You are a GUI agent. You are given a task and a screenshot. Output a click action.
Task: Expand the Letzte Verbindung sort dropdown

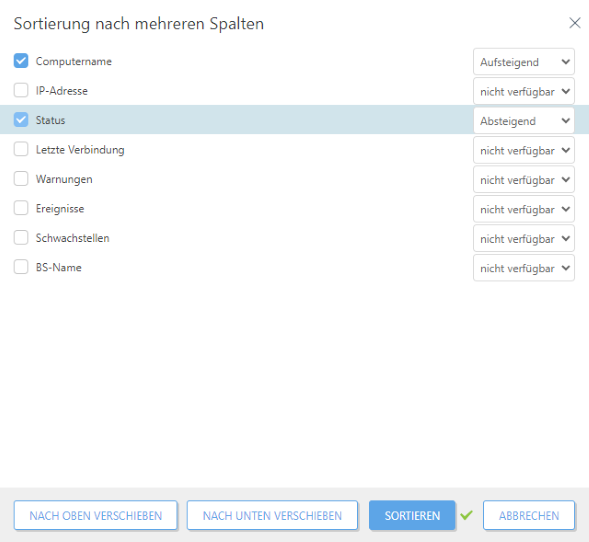pyautogui.click(x=524, y=150)
